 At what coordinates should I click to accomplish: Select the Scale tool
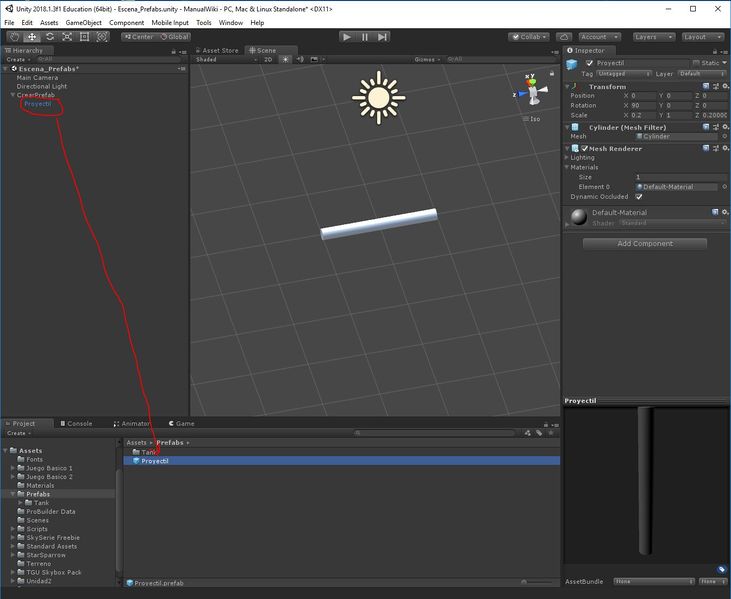[67, 37]
